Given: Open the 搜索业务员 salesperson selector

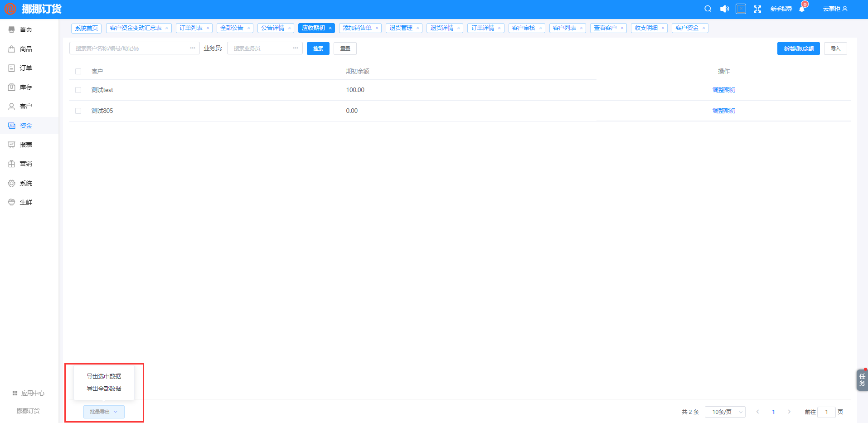Looking at the screenshot, I should pyautogui.click(x=264, y=49).
